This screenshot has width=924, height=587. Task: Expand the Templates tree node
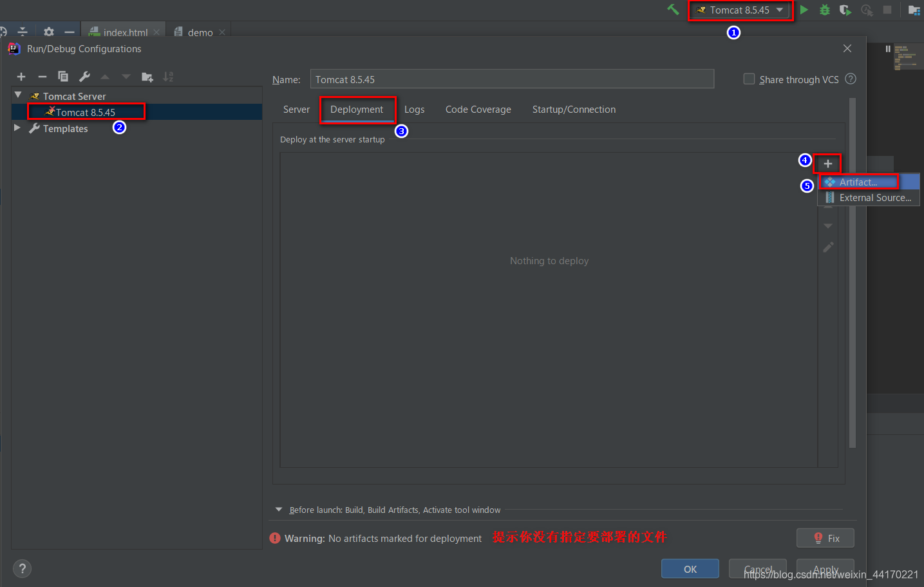pyautogui.click(x=17, y=128)
